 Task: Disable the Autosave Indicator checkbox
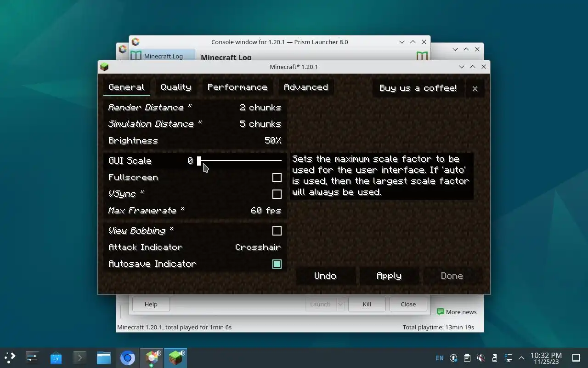pos(277,264)
